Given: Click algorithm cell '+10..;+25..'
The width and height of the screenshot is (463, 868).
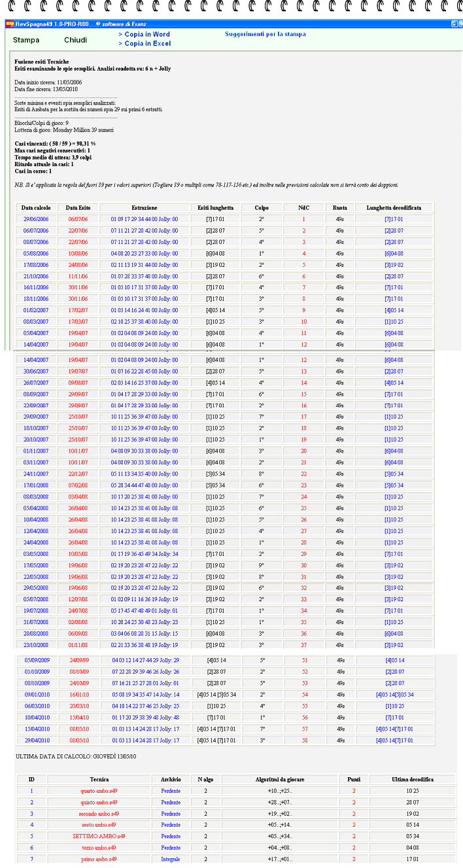Looking at the screenshot, I should (280, 790).
